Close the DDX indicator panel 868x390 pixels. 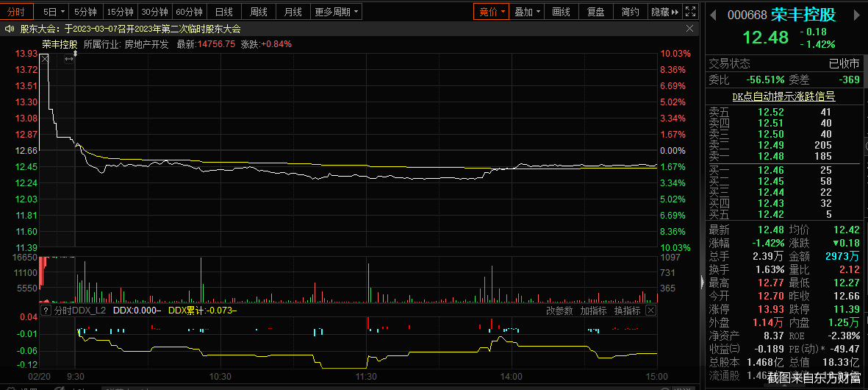click(650, 311)
